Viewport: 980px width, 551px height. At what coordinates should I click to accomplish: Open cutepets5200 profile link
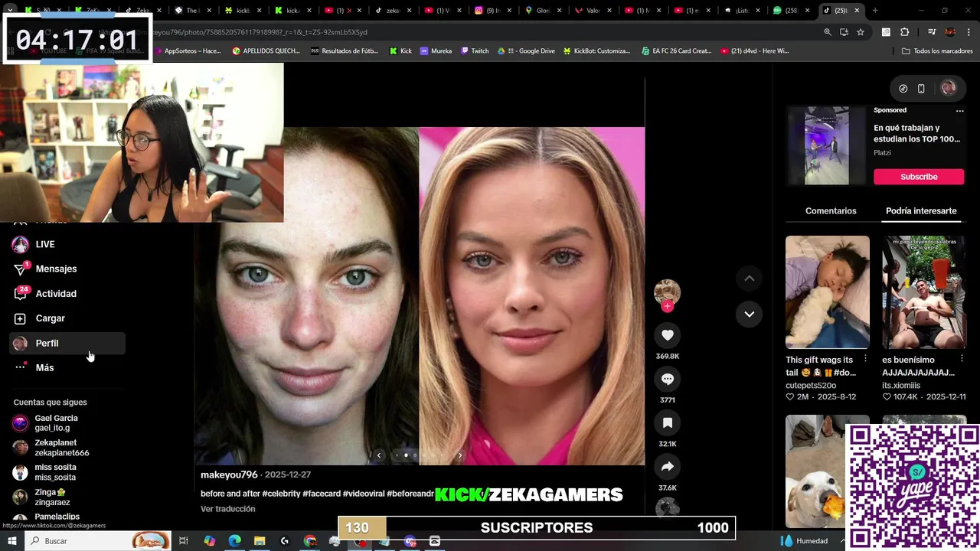pyautogui.click(x=811, y=386)
